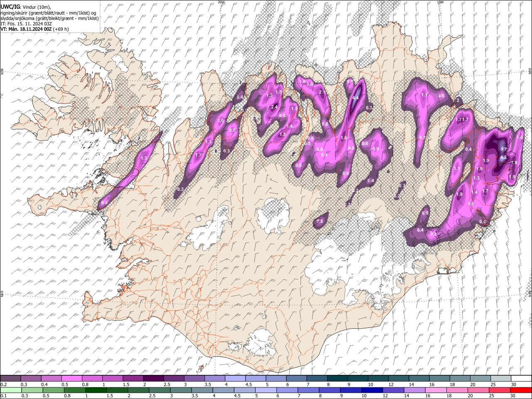The height and width of the screenshot is (399, 532).
Task: Select the lavender 4 swatch in top legend
Action: [235, 379]
